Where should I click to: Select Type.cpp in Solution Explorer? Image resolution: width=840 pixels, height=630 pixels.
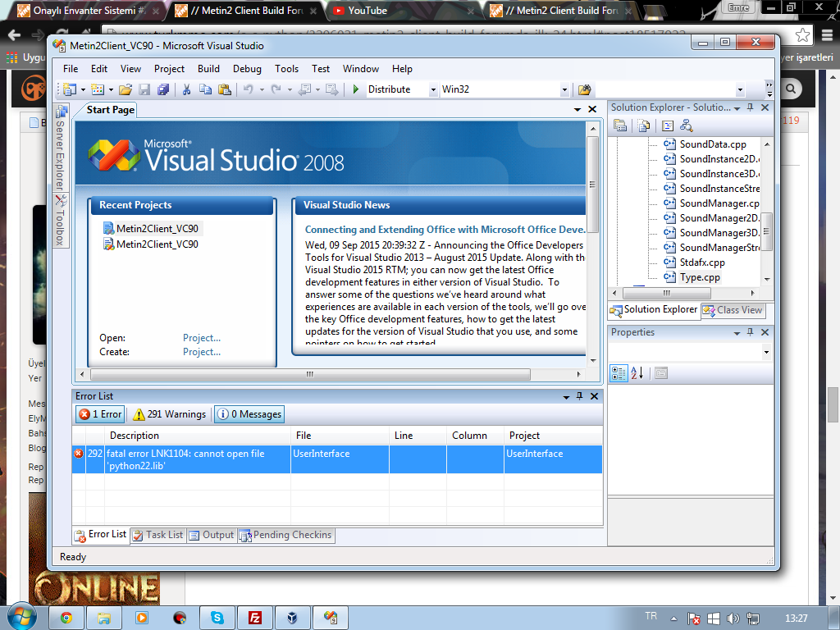tap(700, 277)
